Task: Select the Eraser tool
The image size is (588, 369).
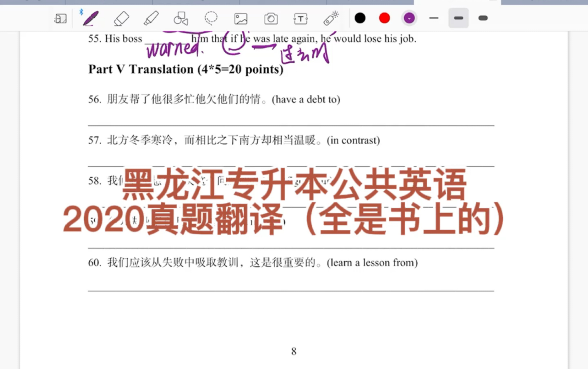Action: tap(121, 18)
